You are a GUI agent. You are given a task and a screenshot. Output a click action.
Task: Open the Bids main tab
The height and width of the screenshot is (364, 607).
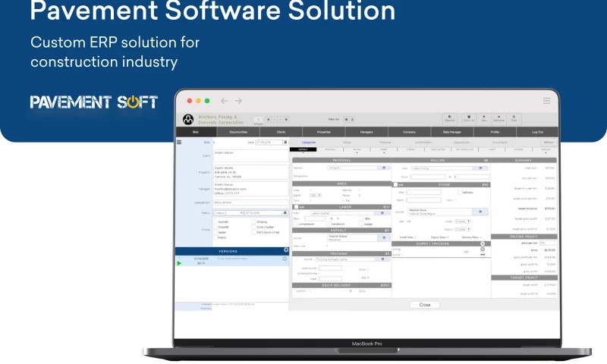(196, 132)
